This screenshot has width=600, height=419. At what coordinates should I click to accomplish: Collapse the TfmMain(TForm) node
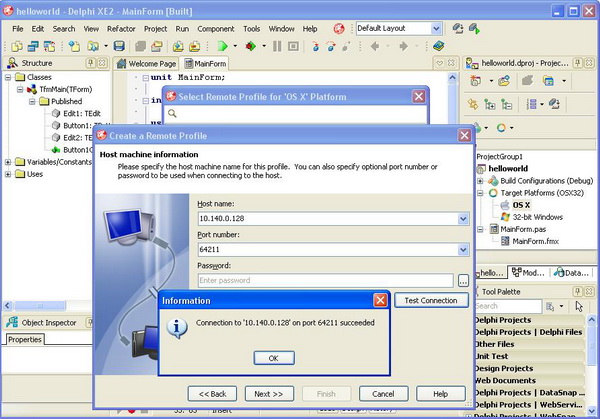(20, 90)
